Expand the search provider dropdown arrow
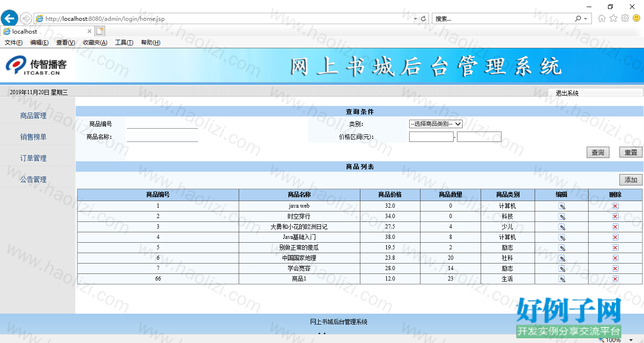 pos(586,19)
